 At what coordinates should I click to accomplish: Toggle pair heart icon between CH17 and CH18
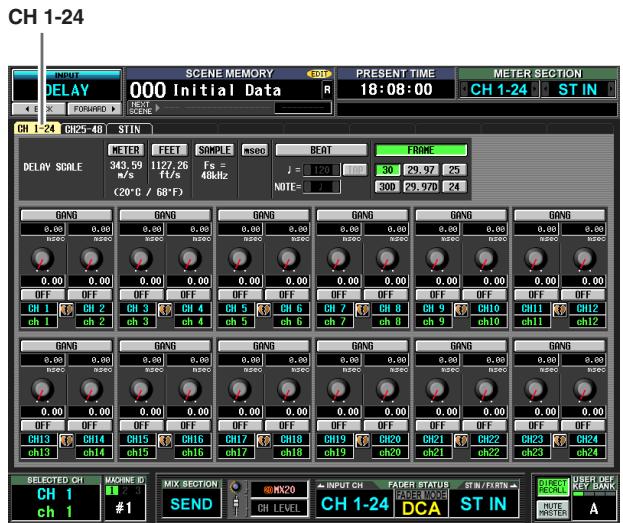pyautogui.click(x=264, y=440)
